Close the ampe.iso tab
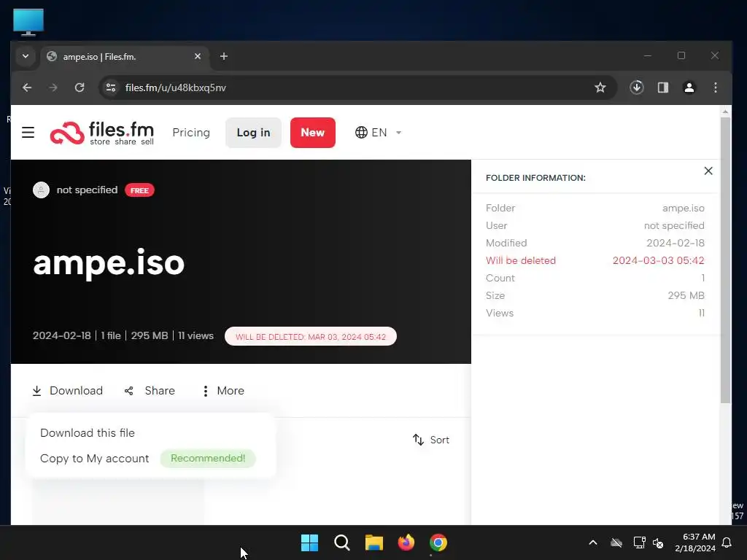747x560 pixels. coord(198,56)
